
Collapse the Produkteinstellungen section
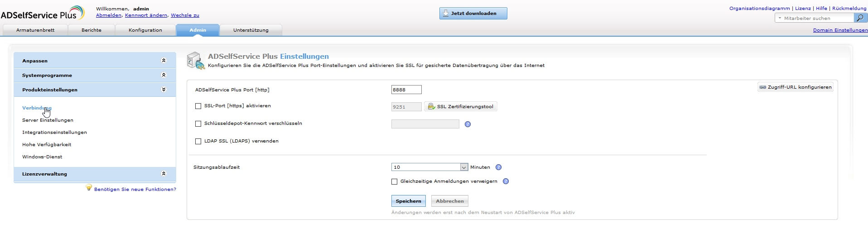click(95, 90)
